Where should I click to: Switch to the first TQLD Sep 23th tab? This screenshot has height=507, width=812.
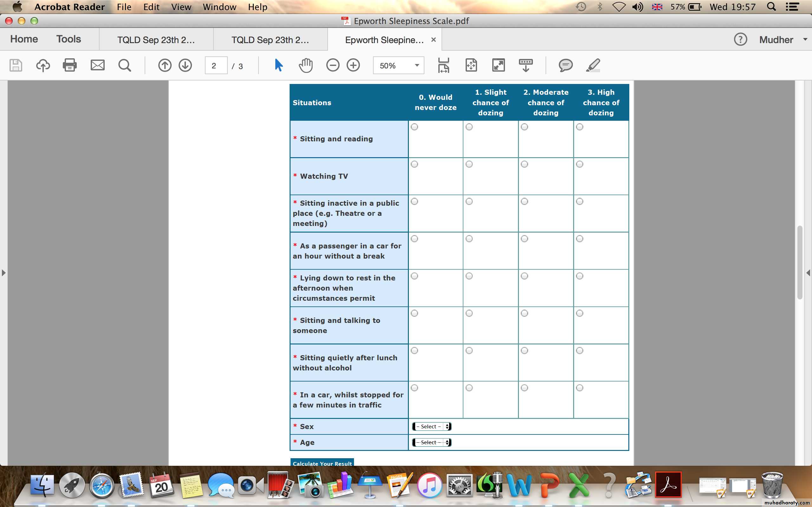pos(156,40)
